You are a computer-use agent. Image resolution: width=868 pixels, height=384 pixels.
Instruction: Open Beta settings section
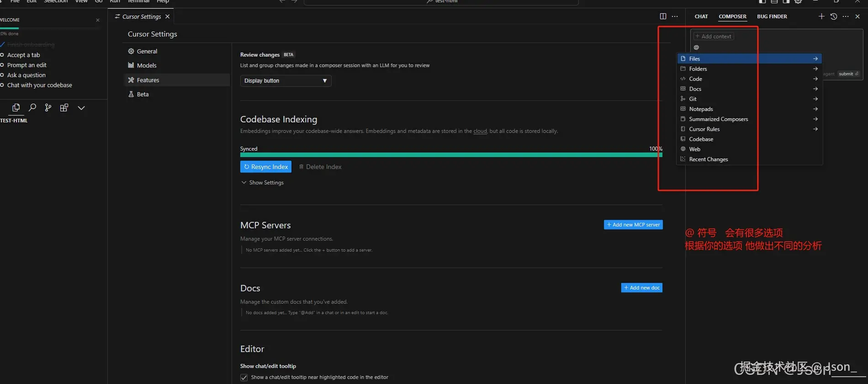(x=176, y=94)
